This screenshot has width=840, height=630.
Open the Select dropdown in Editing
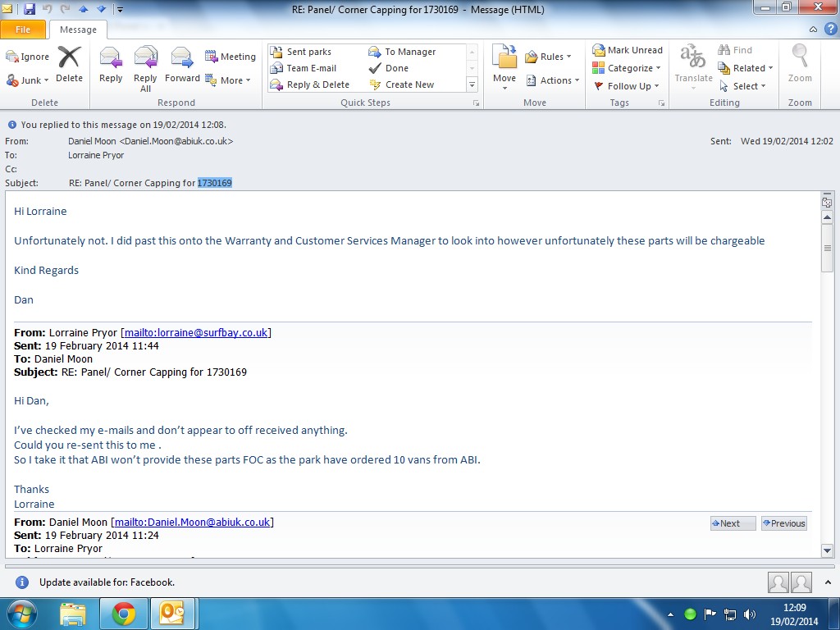pos(742,85)
